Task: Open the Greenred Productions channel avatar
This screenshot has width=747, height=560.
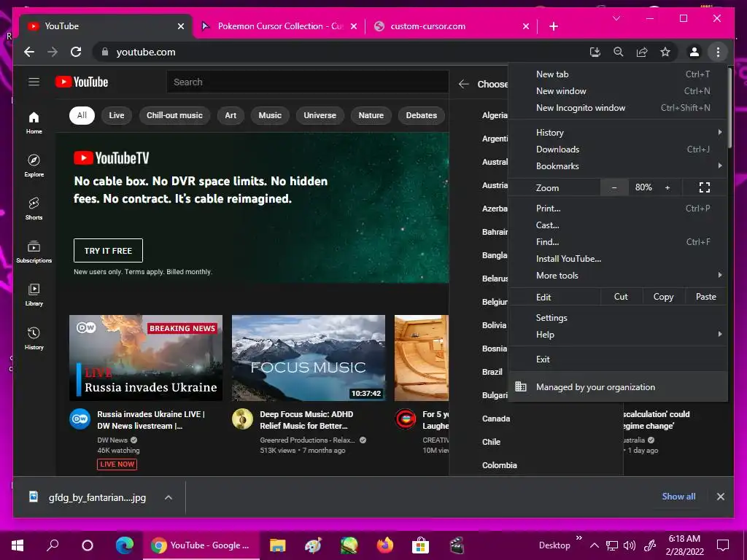Action: pyautogui.click(x=242, y=419)
